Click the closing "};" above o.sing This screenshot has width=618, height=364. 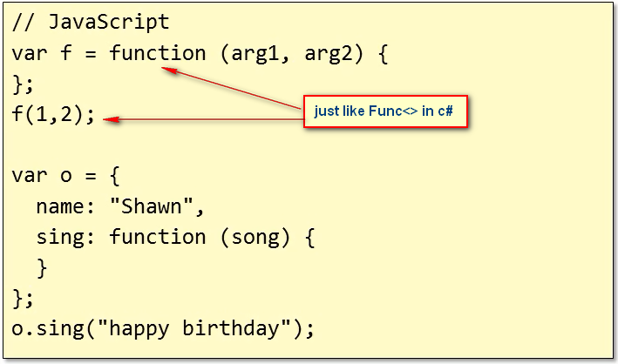pyautogui.click(x=23, y=299)
